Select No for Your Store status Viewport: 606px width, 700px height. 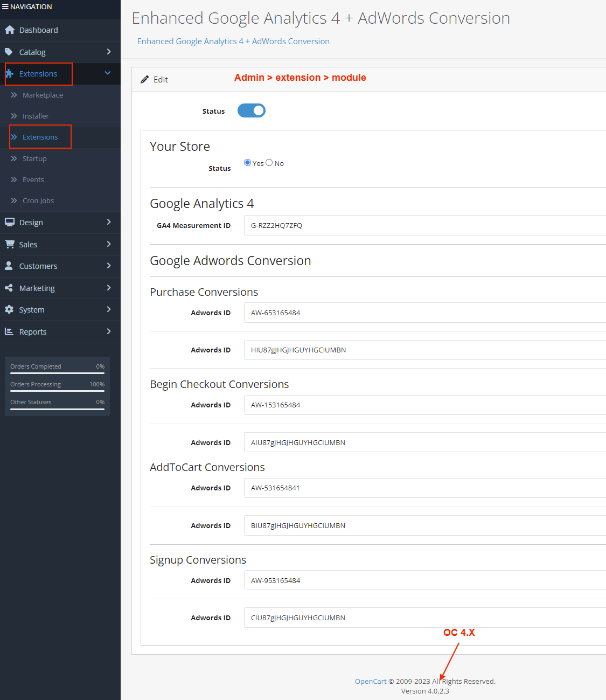click(269, 163)
